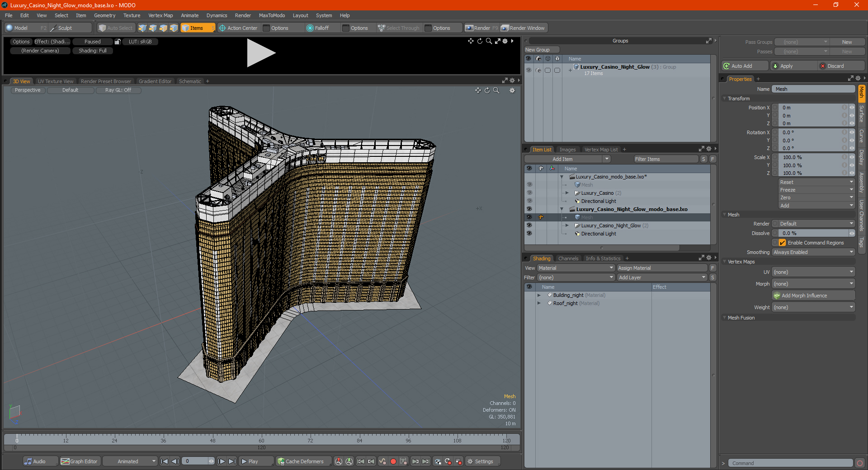Image resolution: width=868 pixels, height=470 pixels.
Task: Click Add Morph Influence button
Action: pyautogui.click(x=813, y=296)
